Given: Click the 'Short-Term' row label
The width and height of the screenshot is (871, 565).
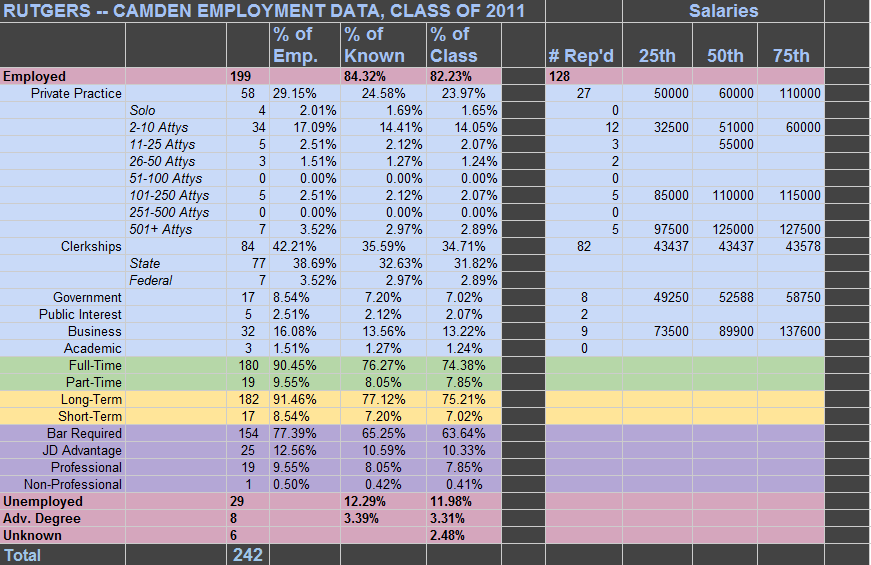Looking at the screenshot, I should 90,417.
